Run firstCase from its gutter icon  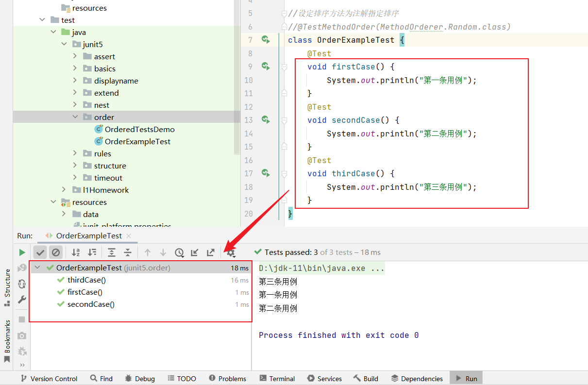(x=266, y=66)
